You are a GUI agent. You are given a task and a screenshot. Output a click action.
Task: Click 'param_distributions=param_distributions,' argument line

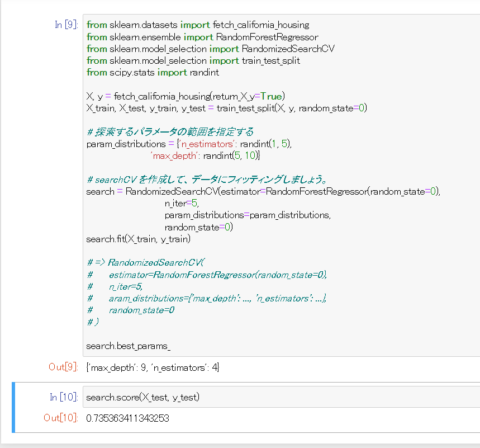(248, 215)
